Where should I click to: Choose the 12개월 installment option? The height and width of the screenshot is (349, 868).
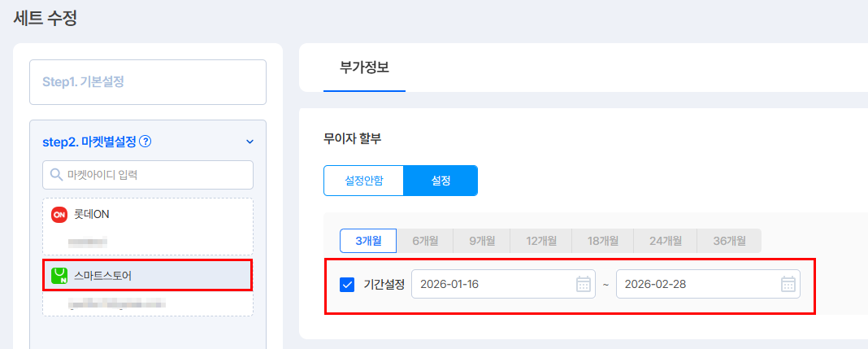[541, 240]
